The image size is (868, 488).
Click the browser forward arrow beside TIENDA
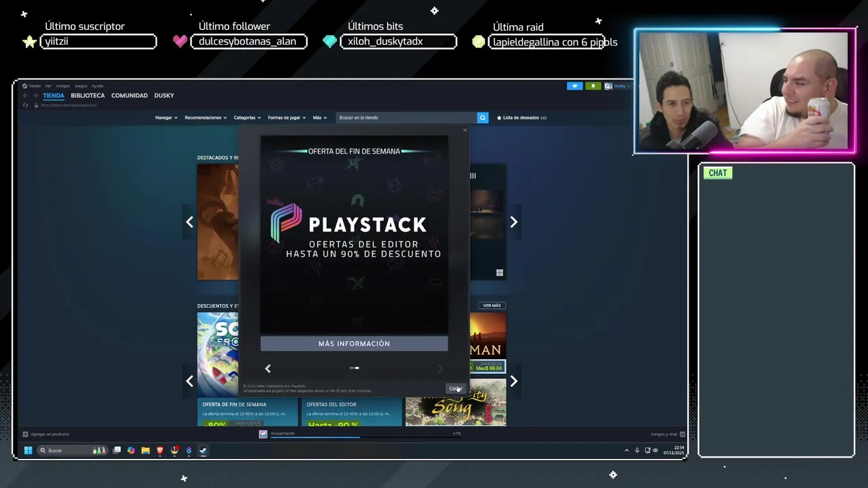pyautogui.click(x=35, y=96)
